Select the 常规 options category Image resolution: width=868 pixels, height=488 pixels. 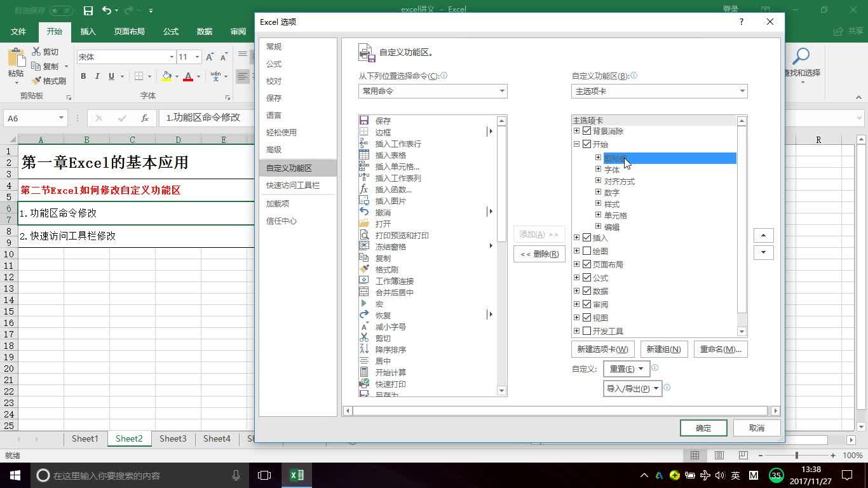click(x=298, y=47)
